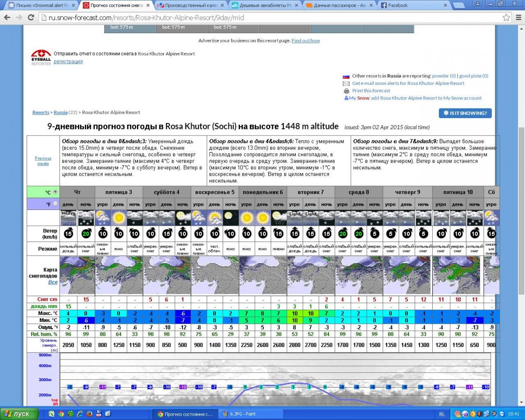Launch Internet Explorer from quick launch
Viewport: 525px width, 420px height.
pos(80,414)
